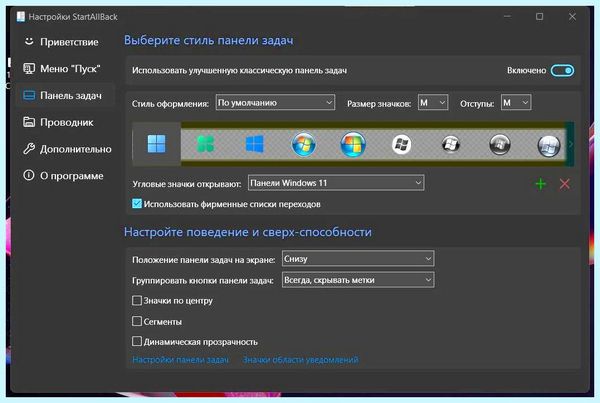Viewport: 600px width, 403px height.
Task: Maximize the StartAllBack settings window
Action: tap(539, 16)
